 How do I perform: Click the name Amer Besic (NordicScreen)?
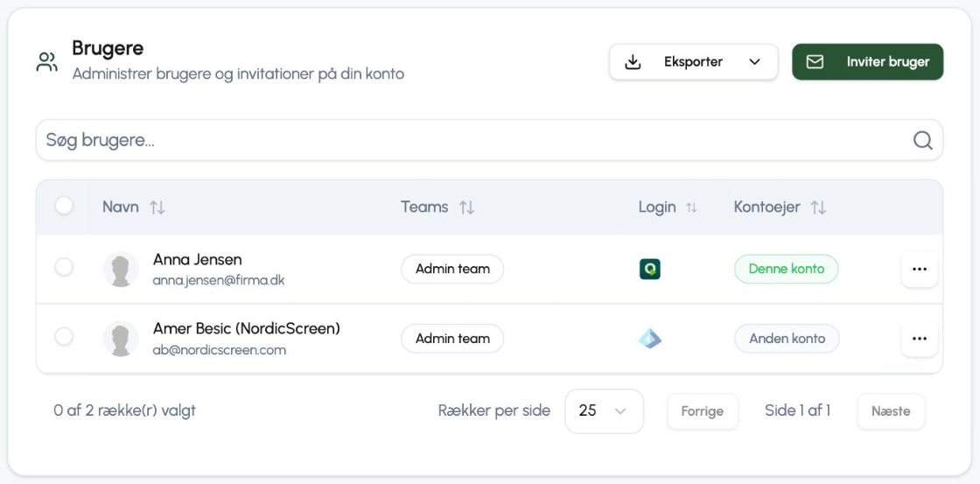(x=247, y=328)
